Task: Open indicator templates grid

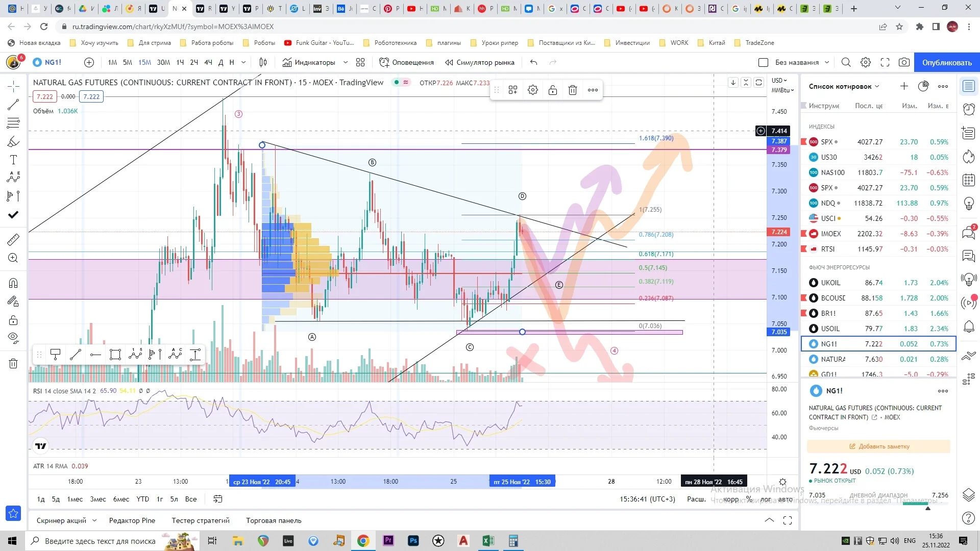Action: [360, 62]
